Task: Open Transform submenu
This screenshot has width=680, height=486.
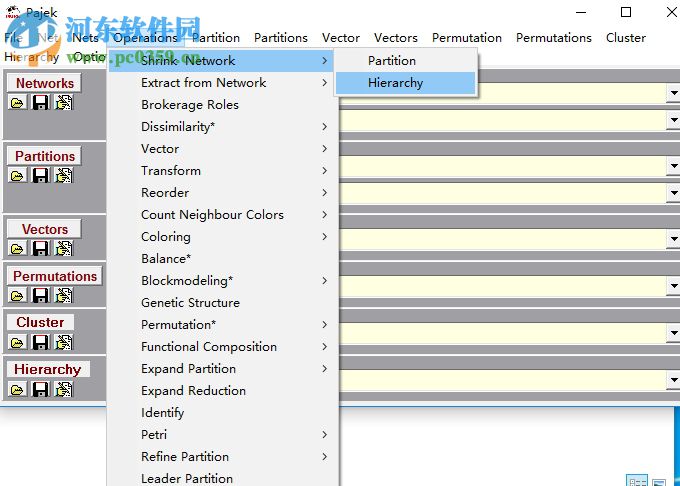Action: tap(223, 171)
